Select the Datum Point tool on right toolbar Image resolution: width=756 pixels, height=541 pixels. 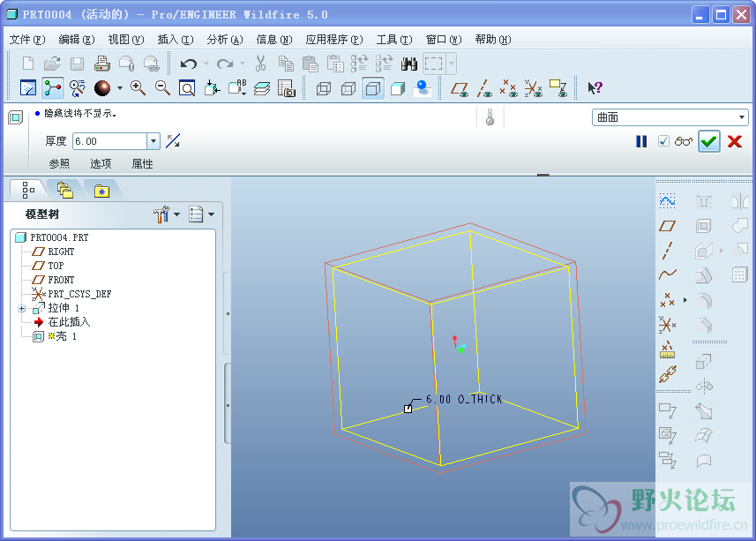tap(667, 300)
